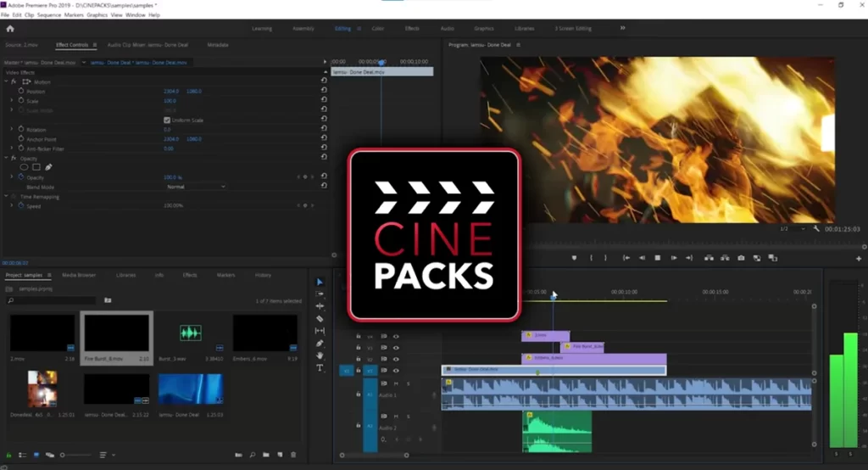Screen dimensions: 868x470
Task: Collapse the Time Remapping group
Action: pyautogui.click(x=6, y=196)
